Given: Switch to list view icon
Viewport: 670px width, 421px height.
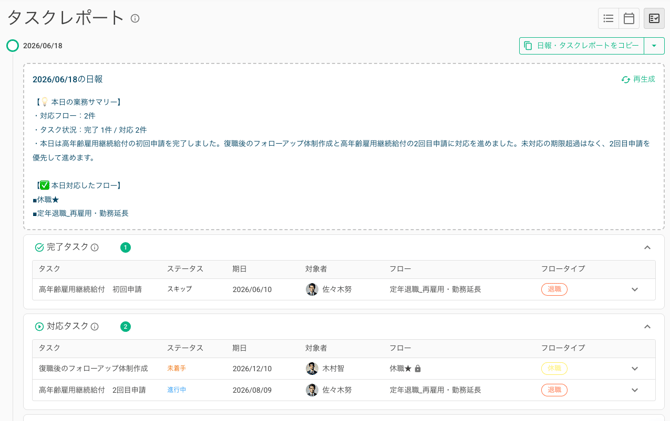Looking at the screenshot, I should click(608, 18).
